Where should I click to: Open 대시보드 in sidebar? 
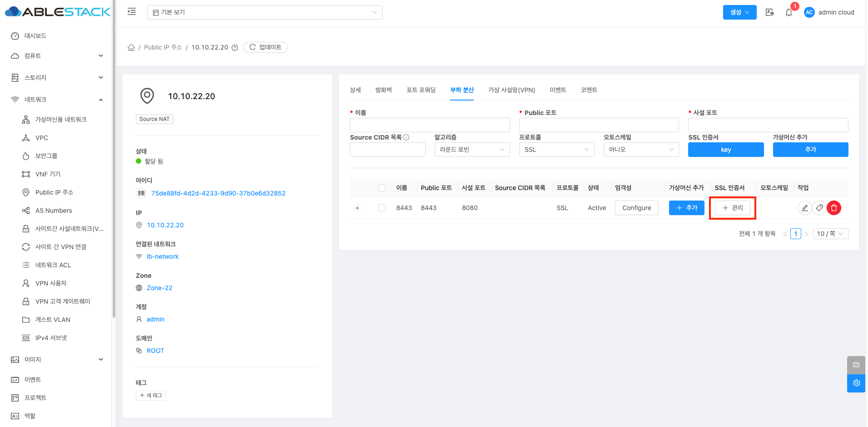tap(35, 36)
